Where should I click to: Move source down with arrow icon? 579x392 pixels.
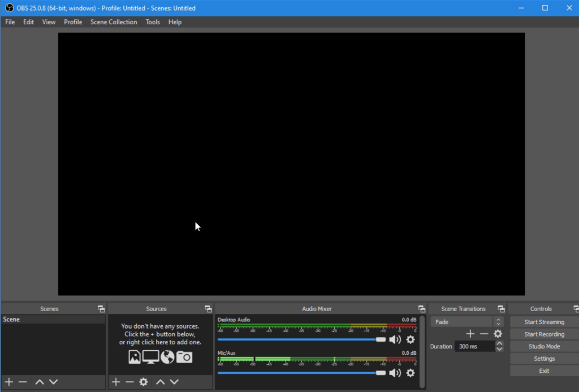tap(174, 382)
